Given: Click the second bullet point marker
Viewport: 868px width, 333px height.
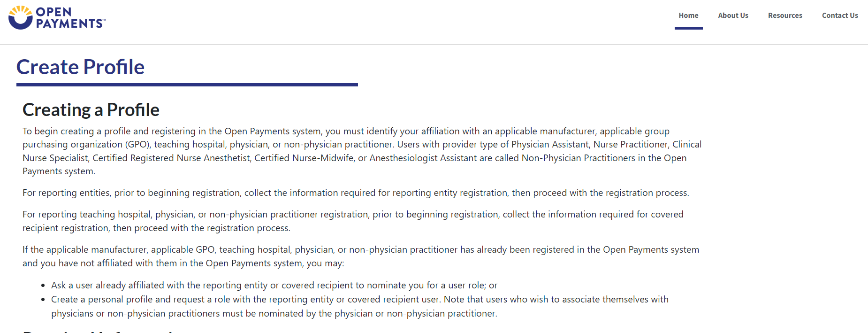Looking at the screenshot, I should click(x=43, y=300).
